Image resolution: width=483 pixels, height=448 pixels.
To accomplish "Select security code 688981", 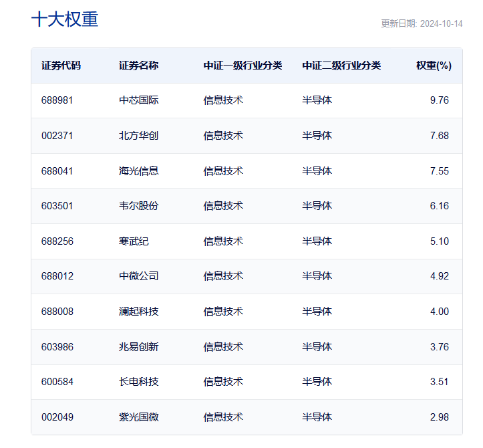I will pos(57,100).
